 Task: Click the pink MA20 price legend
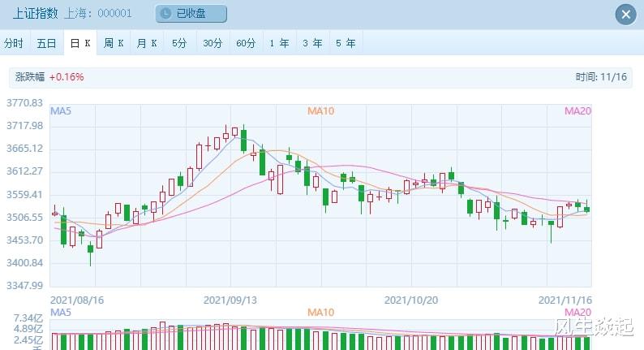[x=577, y=110]
